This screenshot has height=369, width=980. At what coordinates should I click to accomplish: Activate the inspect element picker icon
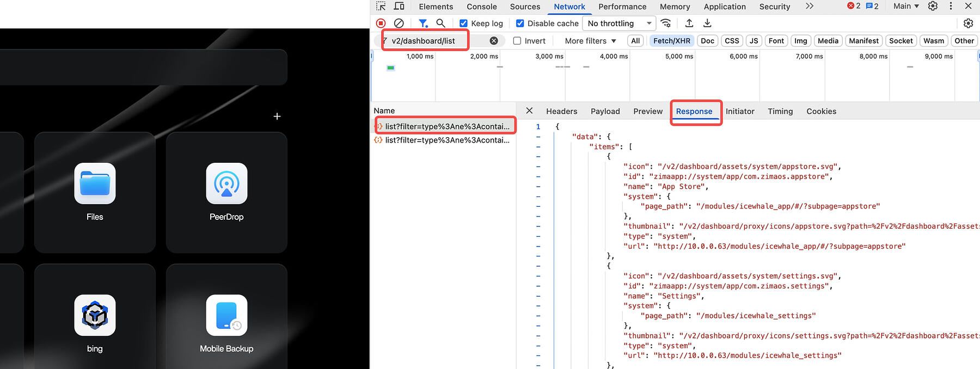click(x=381, y=6)
